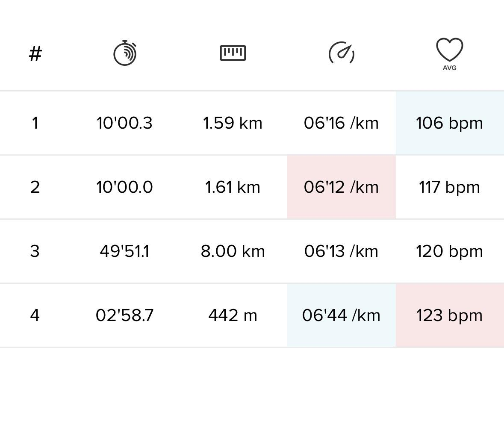Screen dimensions: 504x430
Task: Click the 442 m distance cell
Action: pos(233,315)
